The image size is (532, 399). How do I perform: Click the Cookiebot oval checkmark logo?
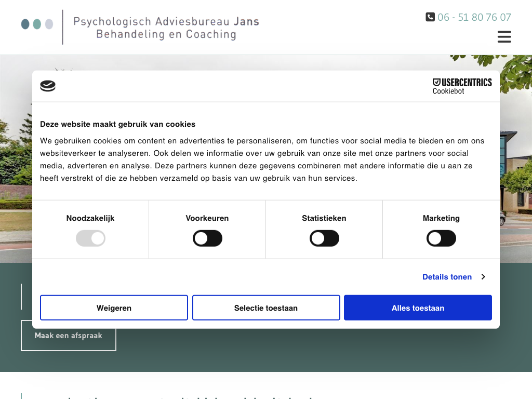coord(48,86)
